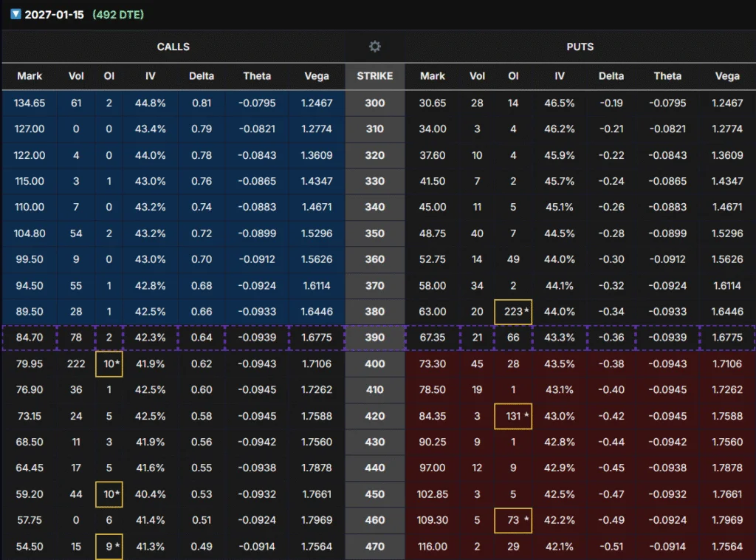
Task: Click the highlighted 73 put open interest cell
Action: point(512,520)
